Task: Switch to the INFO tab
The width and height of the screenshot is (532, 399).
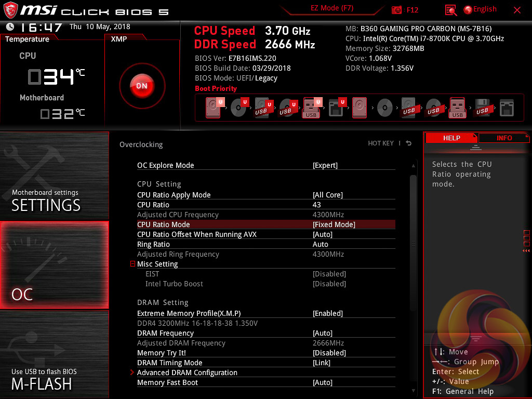Action: pos(504,138)
